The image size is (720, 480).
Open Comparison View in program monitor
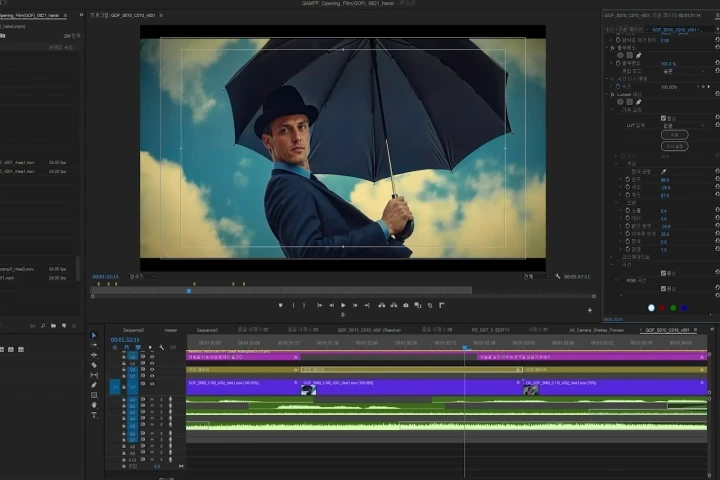click(x=418, y=305)
